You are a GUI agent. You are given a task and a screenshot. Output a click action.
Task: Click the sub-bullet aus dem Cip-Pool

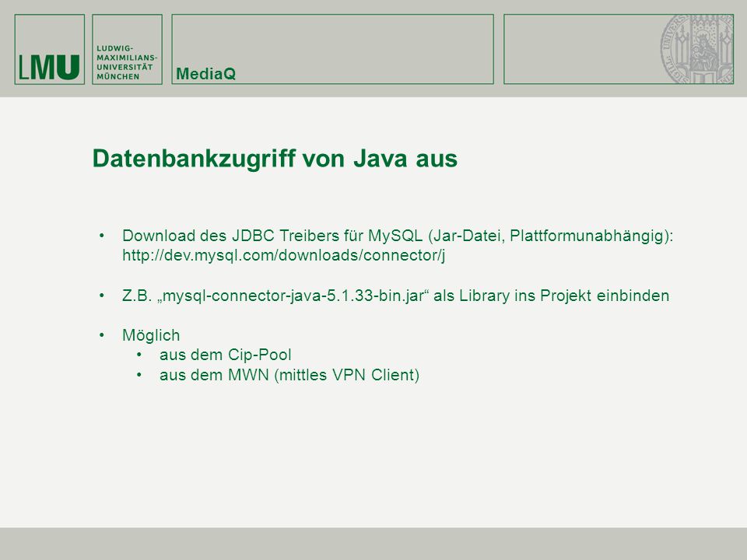(226, 355)
